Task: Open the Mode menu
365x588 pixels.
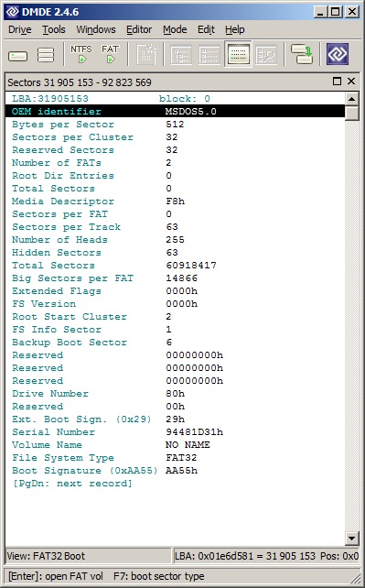Action: click(175, 29)
